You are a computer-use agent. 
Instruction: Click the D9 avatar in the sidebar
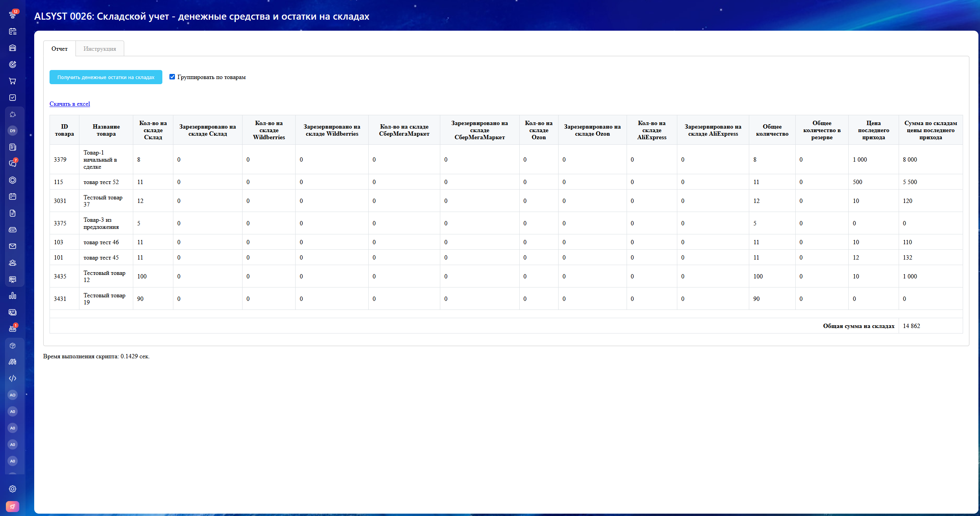pos(13,131)
